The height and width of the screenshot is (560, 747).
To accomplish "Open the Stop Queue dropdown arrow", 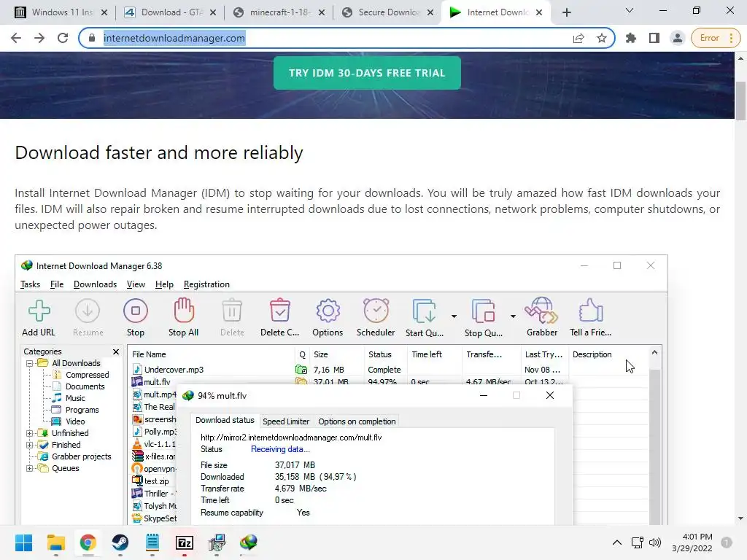I will click(x=513, y=316).
